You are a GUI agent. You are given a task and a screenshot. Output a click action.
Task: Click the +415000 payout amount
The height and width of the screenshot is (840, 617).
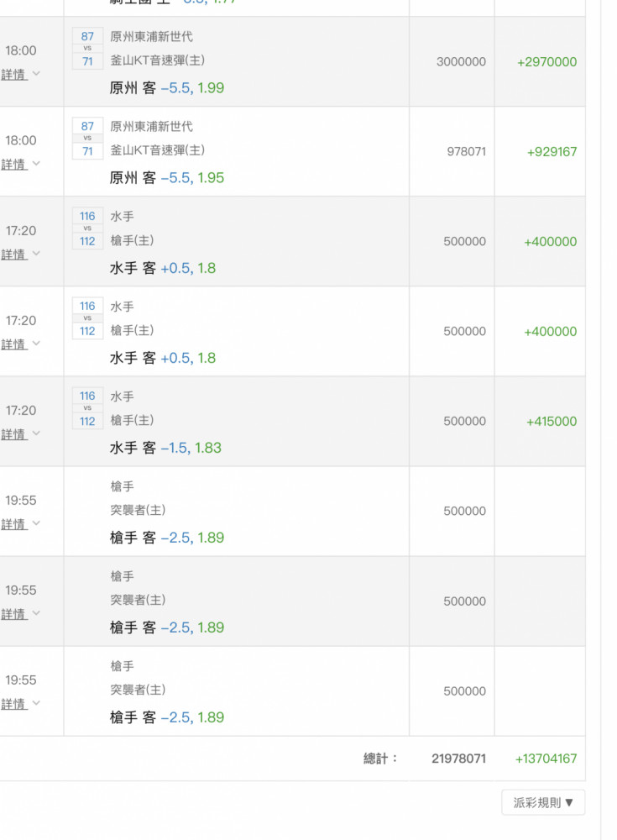[552, 421]
